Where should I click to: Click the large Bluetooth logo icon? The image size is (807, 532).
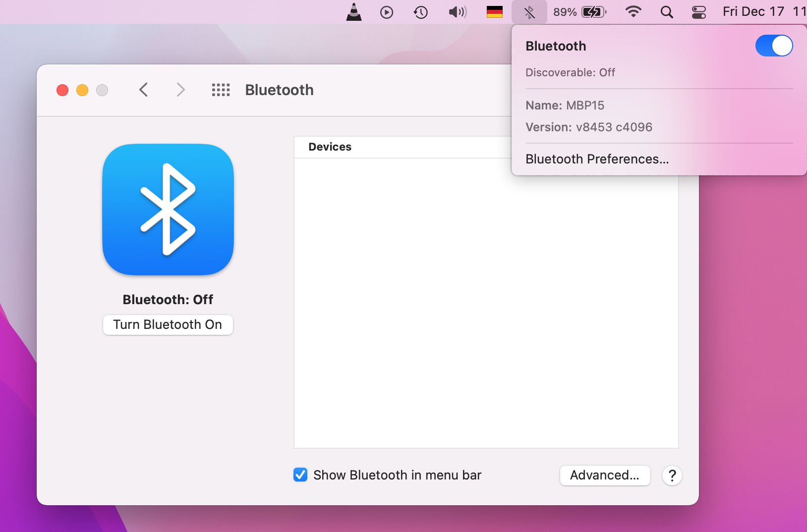(168, 210)
